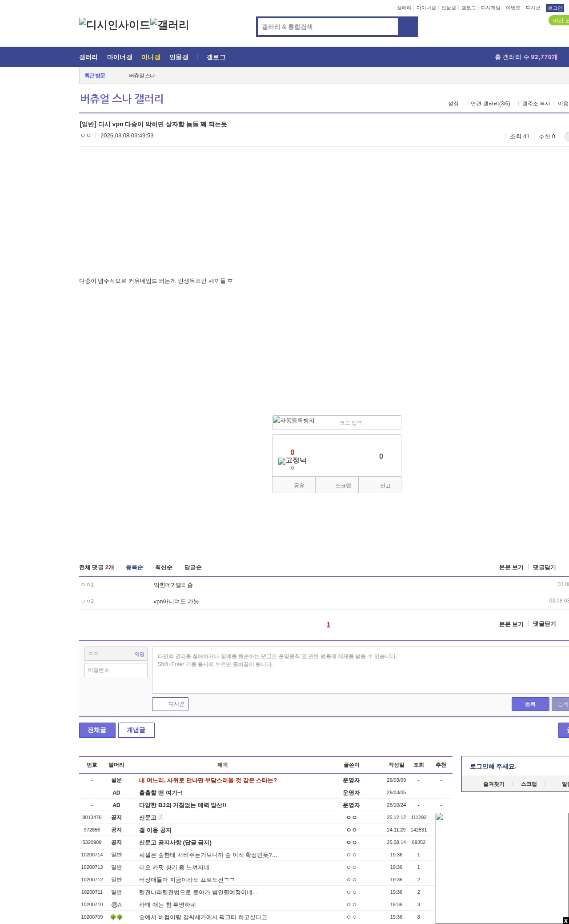
Task: Click the 자동등록방지 captcha image
Action: pyautogui.click(x=294, y=420)
